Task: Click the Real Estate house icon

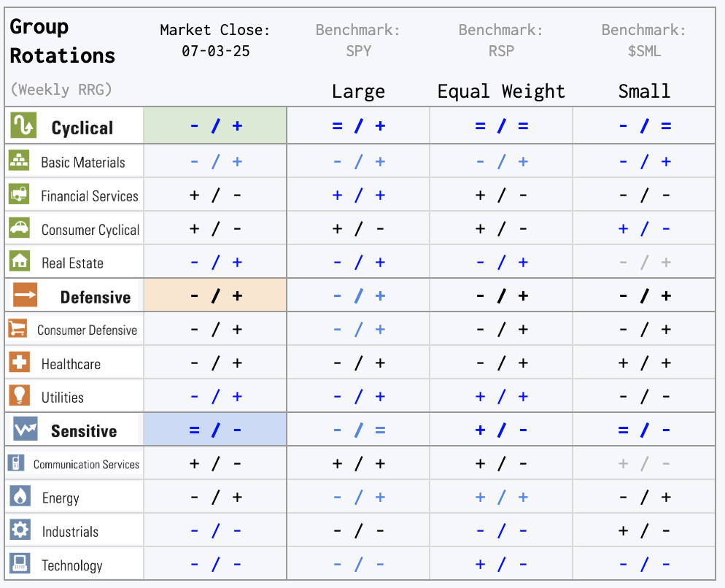Action: 20,261
